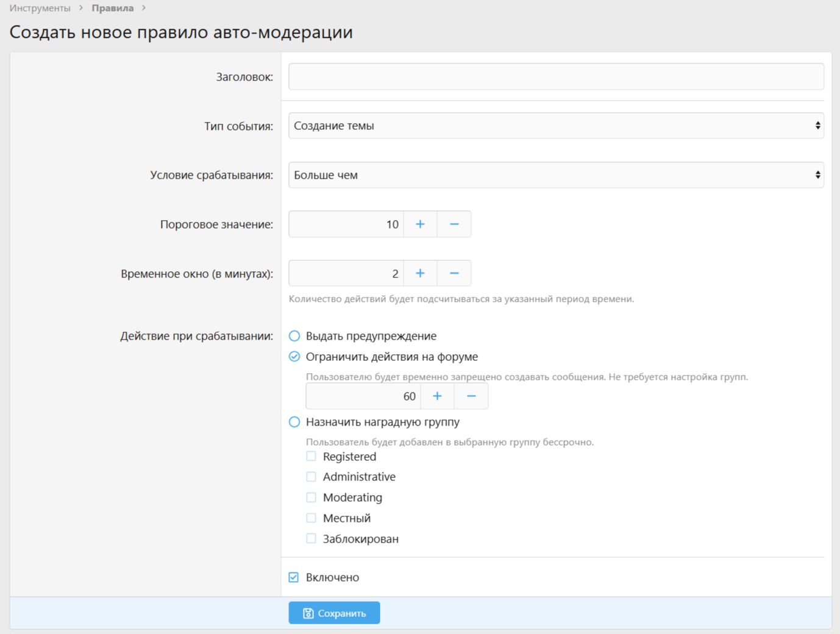Screen dimensions: 840x634
Task: Click minus icon for Пороговое значение
Action: [454, 224]
